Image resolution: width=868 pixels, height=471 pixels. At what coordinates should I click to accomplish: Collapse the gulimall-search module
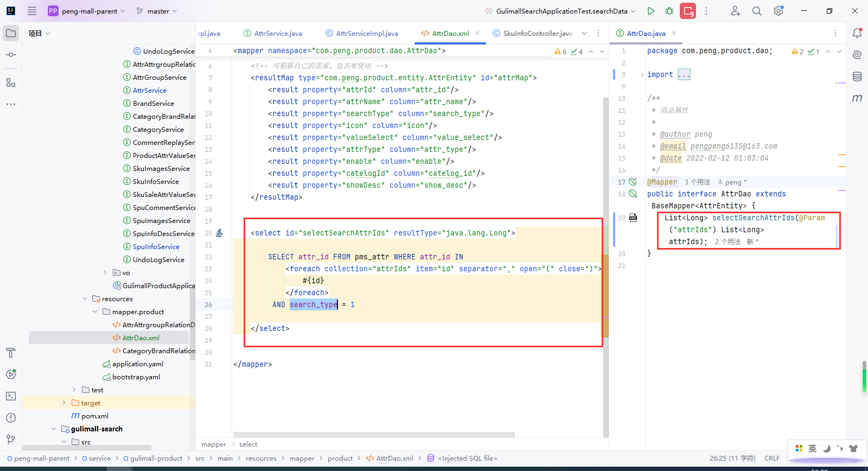click(54, 429)
